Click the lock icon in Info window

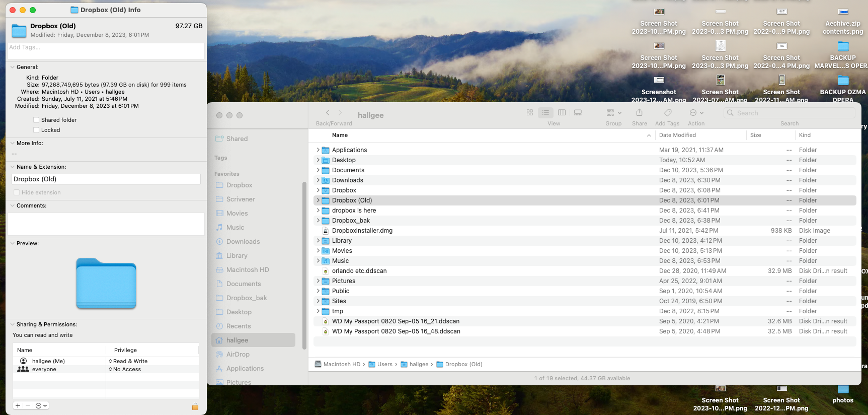point(195,406)
